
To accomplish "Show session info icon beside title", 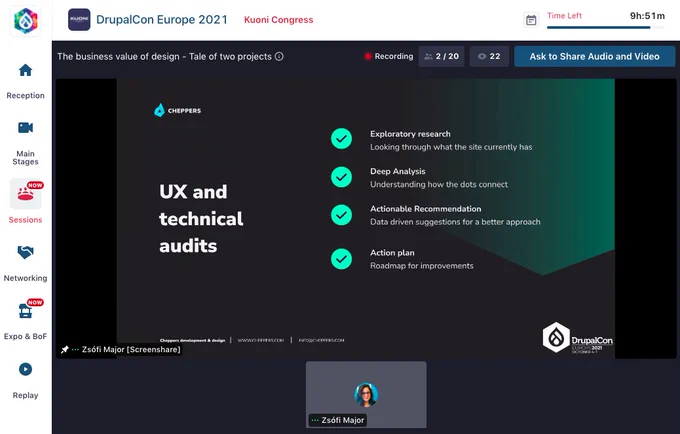I will click(x=279, y=56).
